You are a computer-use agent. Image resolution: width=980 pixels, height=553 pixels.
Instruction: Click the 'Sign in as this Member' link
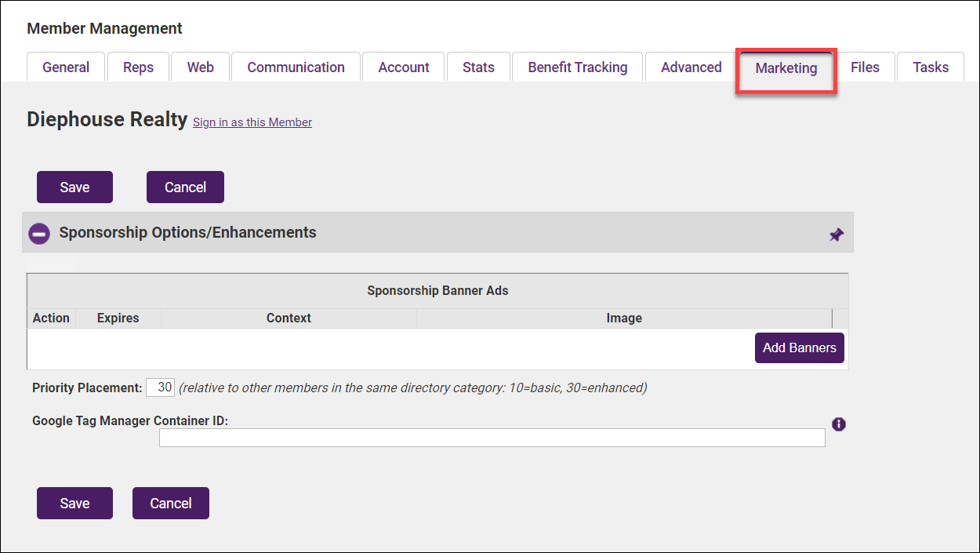pos(252,122)
